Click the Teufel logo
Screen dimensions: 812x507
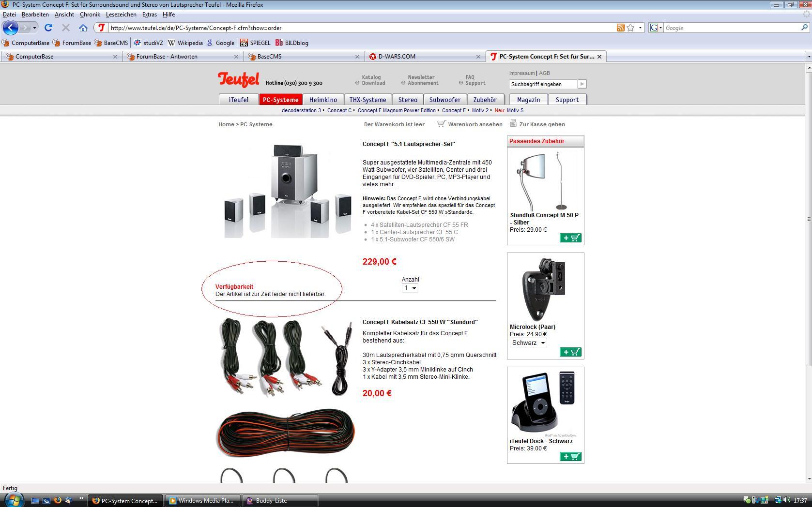click(238, 79)
